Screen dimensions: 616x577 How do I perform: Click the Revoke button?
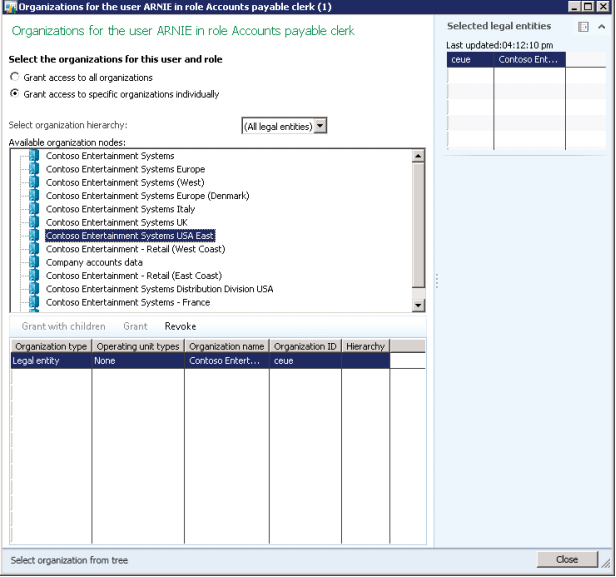click(180, 326)
